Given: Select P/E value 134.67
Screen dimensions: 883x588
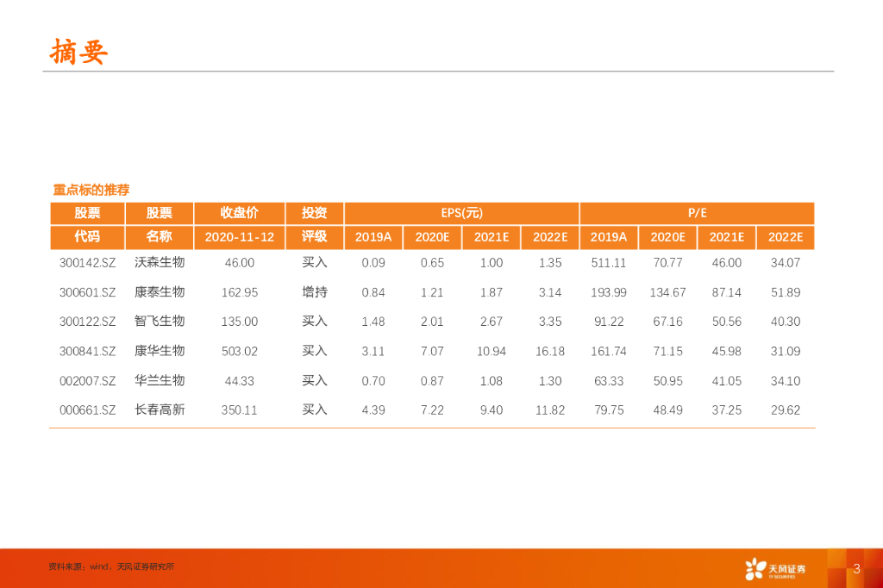Looking at the screenshot, I should coord(667,292).
